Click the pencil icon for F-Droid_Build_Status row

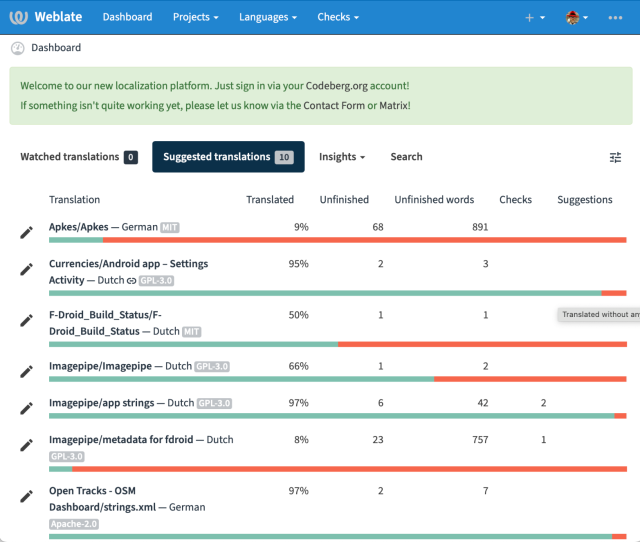tap(27, 320)
